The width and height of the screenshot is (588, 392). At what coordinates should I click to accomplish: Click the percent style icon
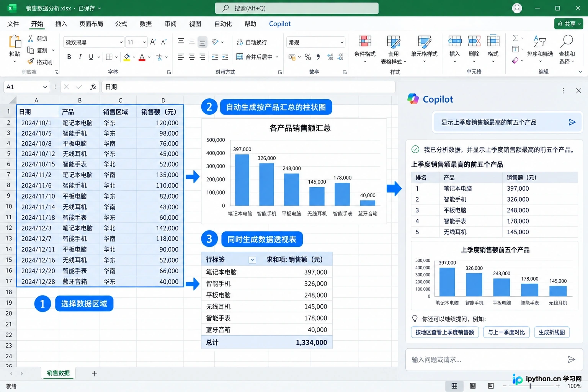[x=308, y=57]
